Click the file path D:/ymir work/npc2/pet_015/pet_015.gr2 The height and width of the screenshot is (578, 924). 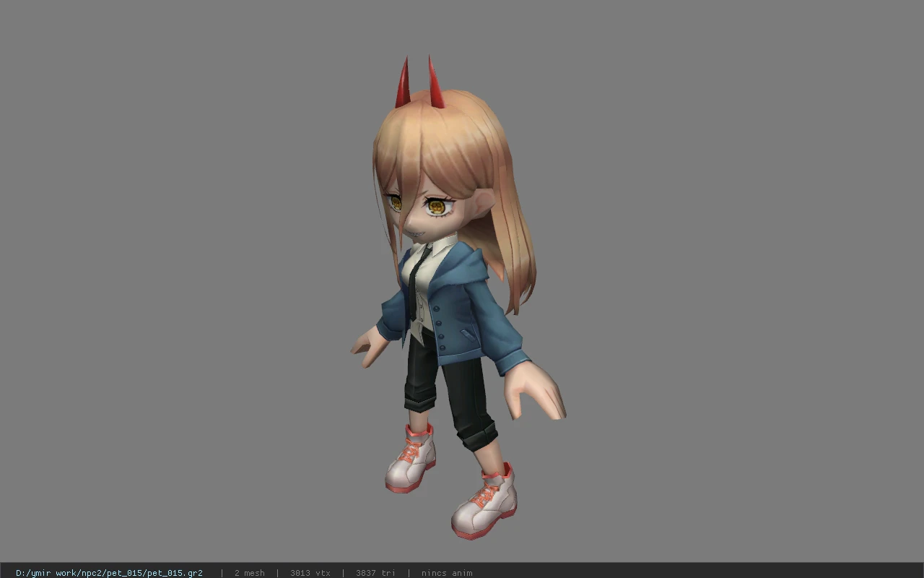click(x=109, y=573)
